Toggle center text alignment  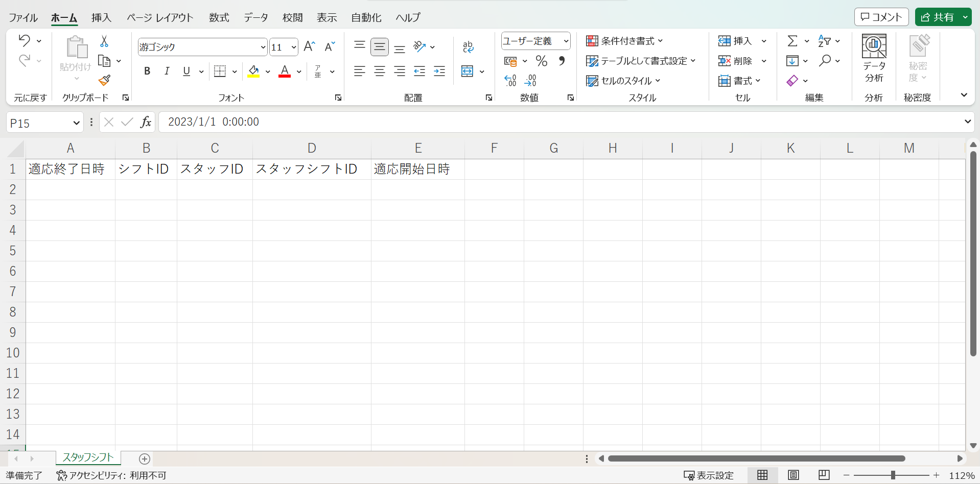[x=380, y=71]
